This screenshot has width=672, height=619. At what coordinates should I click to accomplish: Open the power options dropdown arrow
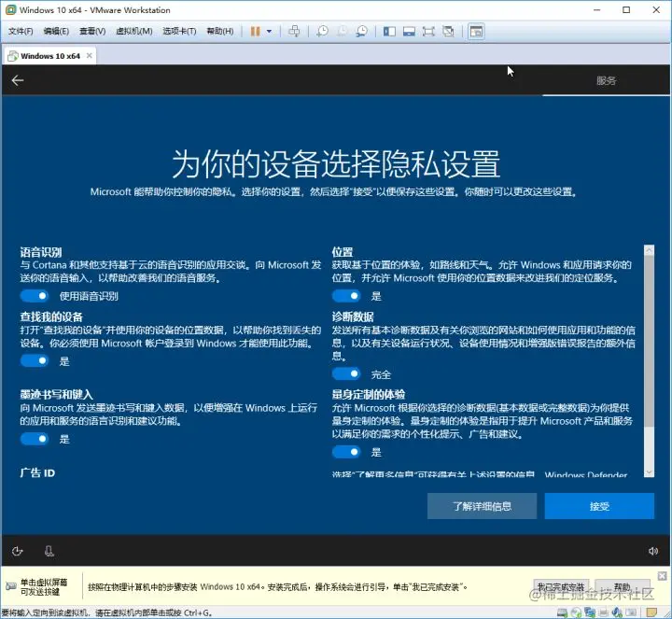pos(269,32)
